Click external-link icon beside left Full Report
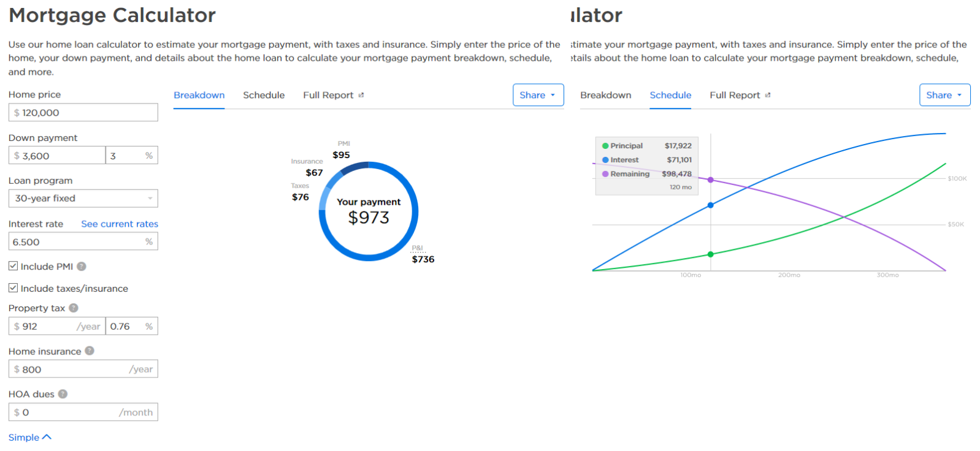This screenshot has height=451, width=980. pos(361,95)
